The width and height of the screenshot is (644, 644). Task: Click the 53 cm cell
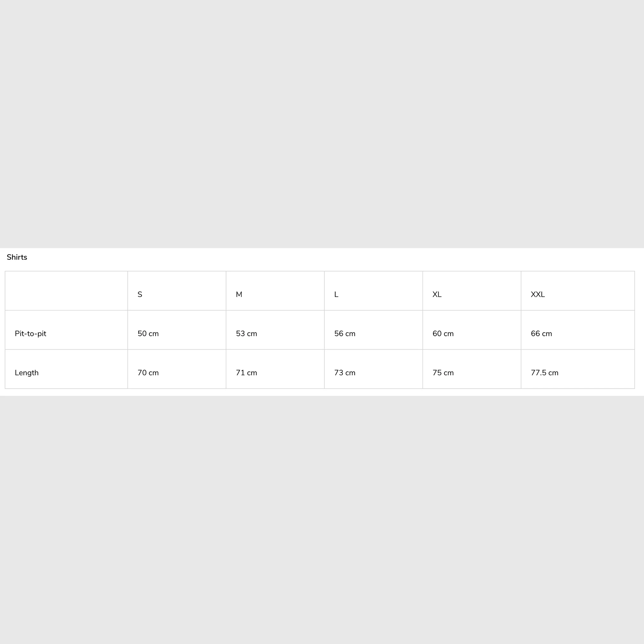[275, 330]
